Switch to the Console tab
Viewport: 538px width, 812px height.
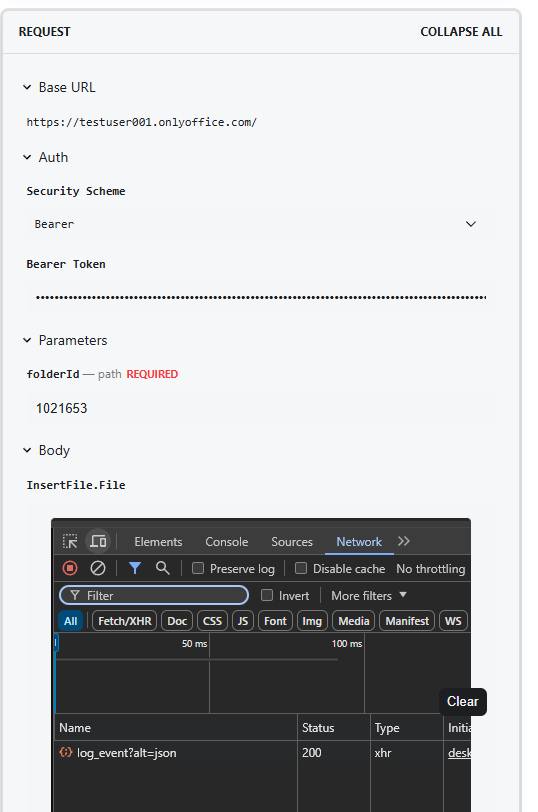(227, 542)
